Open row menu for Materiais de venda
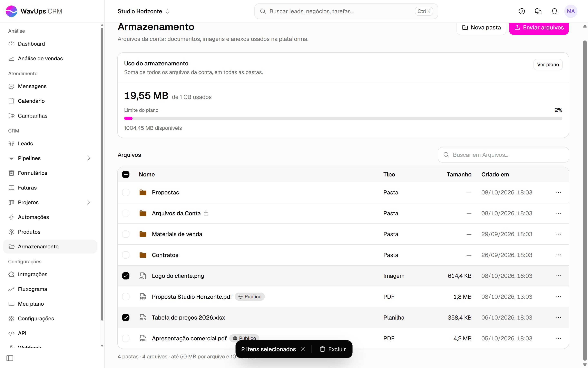The height and width of the screenshot is (368, 588). pos(558,234)
